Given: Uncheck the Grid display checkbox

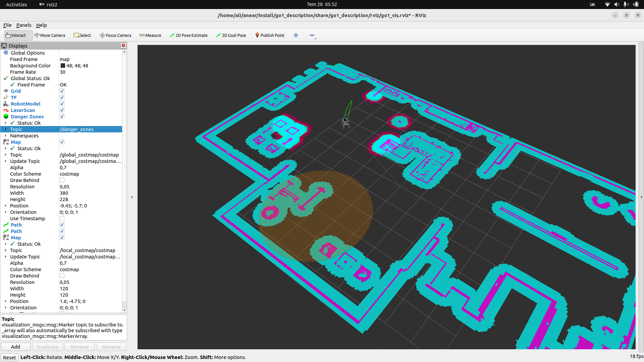Looking at the screenshot, I should (x=62, y=91).
